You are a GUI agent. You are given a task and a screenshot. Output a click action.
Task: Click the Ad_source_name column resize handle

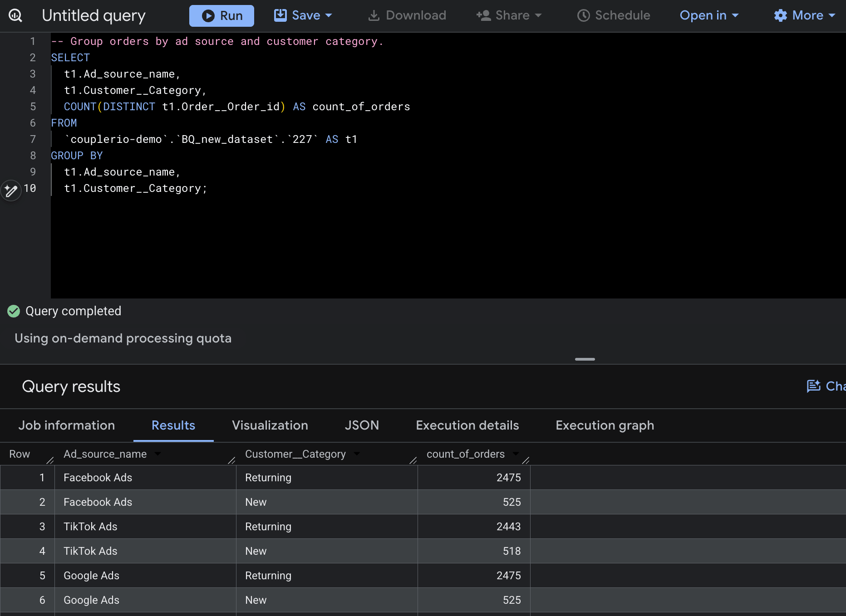point(231,460)
